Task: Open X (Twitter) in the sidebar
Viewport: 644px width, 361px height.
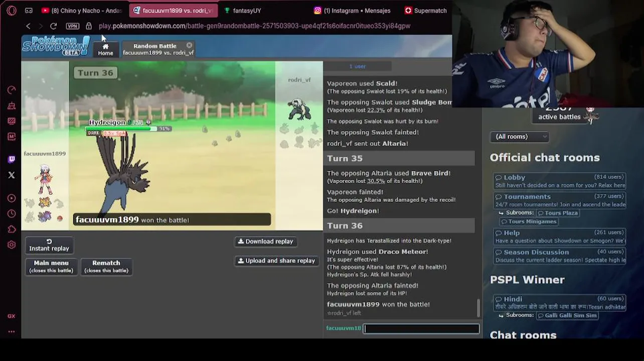Action: tap(12, 175)
